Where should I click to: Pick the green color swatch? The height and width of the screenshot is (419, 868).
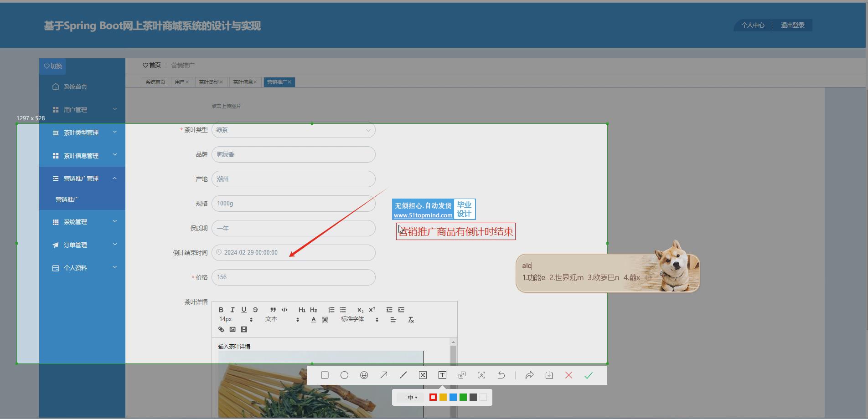click(463, 398)
